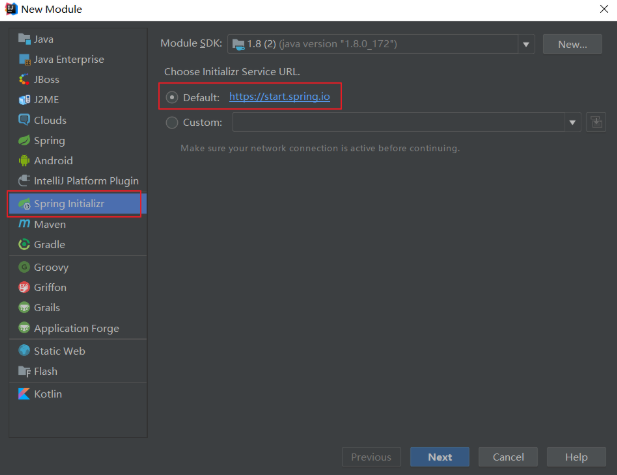This screenshot has height=475, width=617.
Task: Click the download icon beside Custom field
Action: click(x=596, y=122)
